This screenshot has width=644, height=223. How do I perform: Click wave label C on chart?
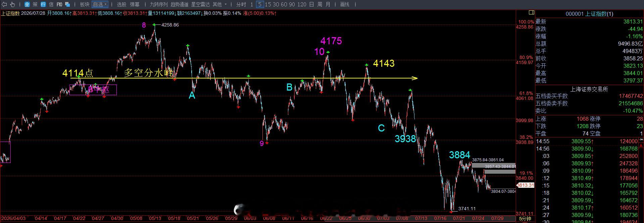point(381,128)
